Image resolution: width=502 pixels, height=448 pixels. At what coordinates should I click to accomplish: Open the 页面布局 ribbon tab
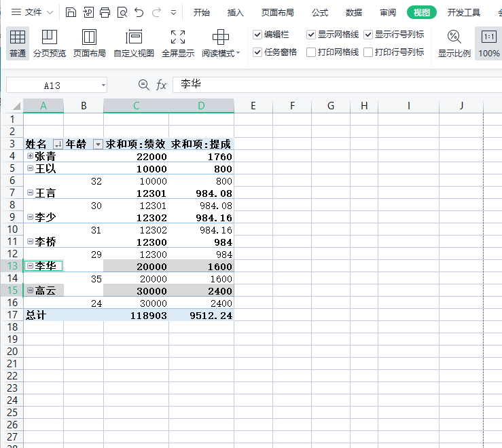pos(278,12)
